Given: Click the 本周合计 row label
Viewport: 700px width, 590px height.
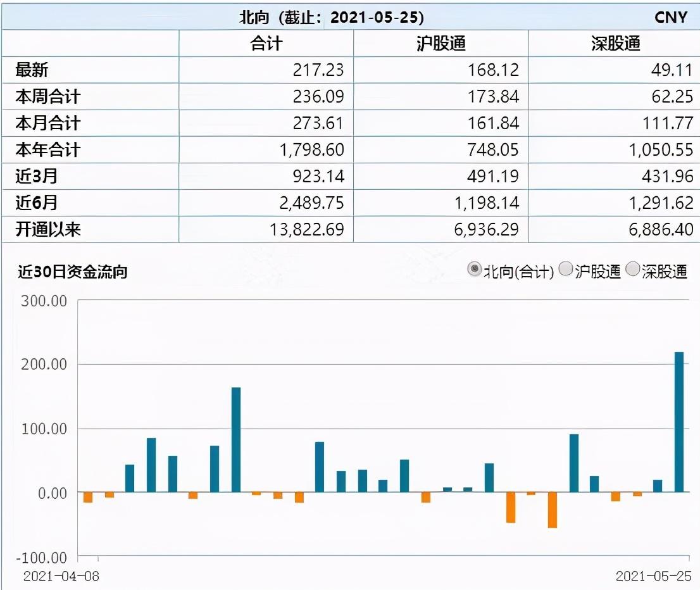Looking at the screenshot, I should click(47, 96).
